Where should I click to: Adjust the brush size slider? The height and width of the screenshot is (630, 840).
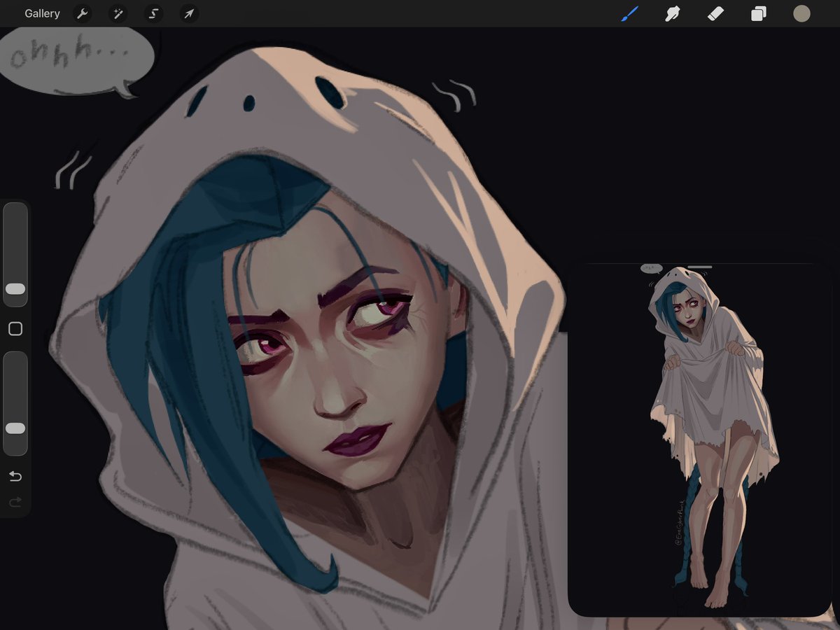pos(15,255)
